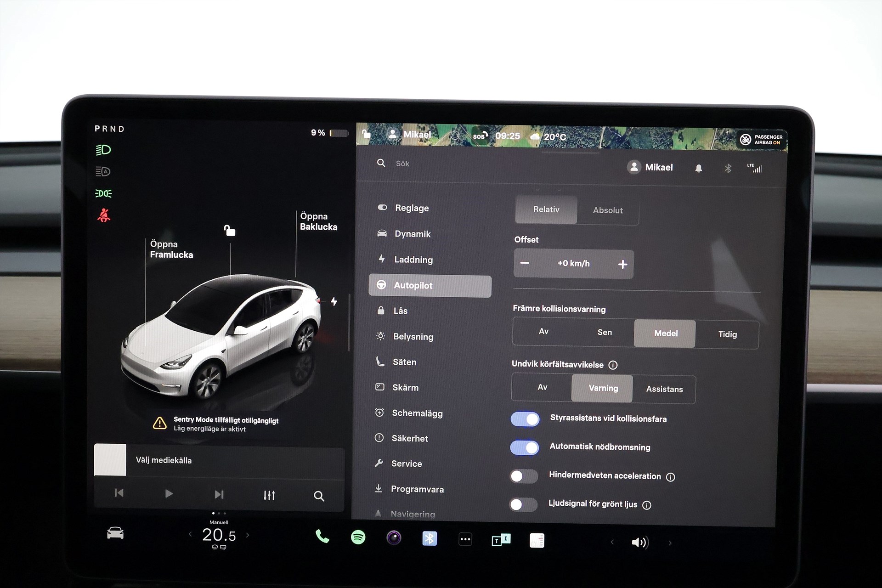This screenshot has height=588, width=882.
Task: Turn off Automatisk nödbromsning
Action: pyautogui.click(x=525, y=447)
